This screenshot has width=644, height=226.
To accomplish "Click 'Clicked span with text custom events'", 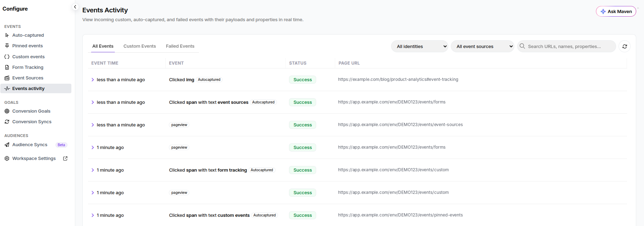I will click(x=209, y=215).
